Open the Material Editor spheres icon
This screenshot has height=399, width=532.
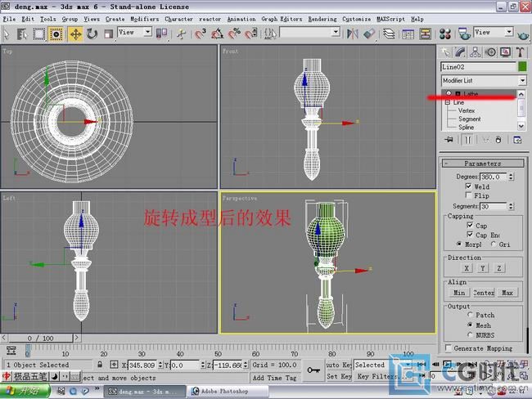pos(444,34)
